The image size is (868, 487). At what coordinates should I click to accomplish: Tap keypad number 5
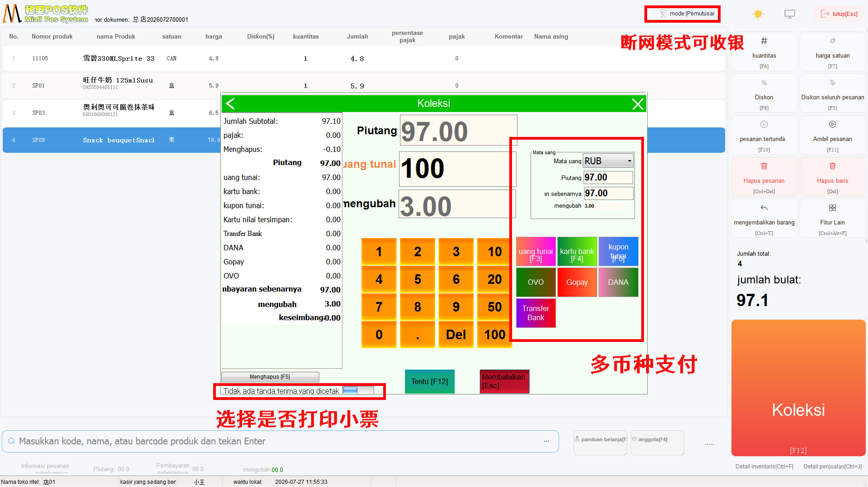pos(418,279)
